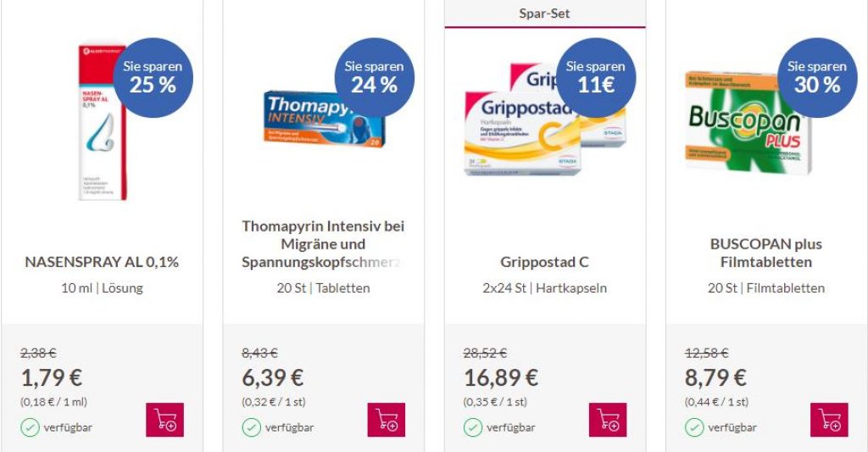This screenshot has width=868, height=452.
Task: Add Grippostad C Spar-Set to cart
Action: pos(608,420)
